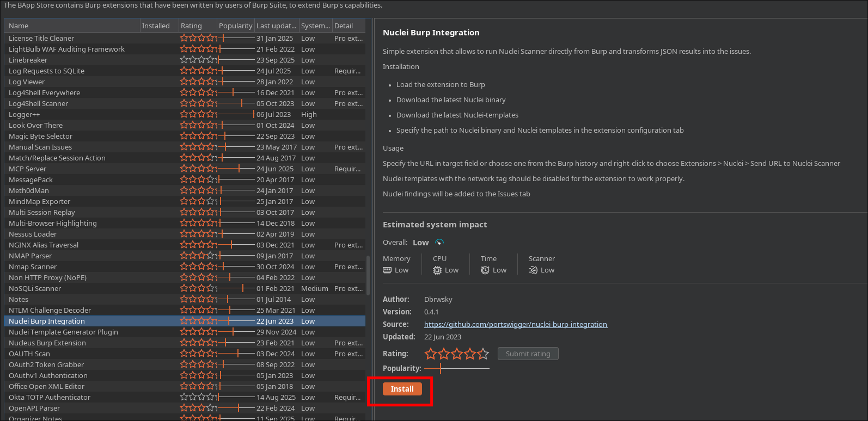The image size is (868, 421).
Task: Click the star rating of Logger++ row
Action: (x=198, y=114)
